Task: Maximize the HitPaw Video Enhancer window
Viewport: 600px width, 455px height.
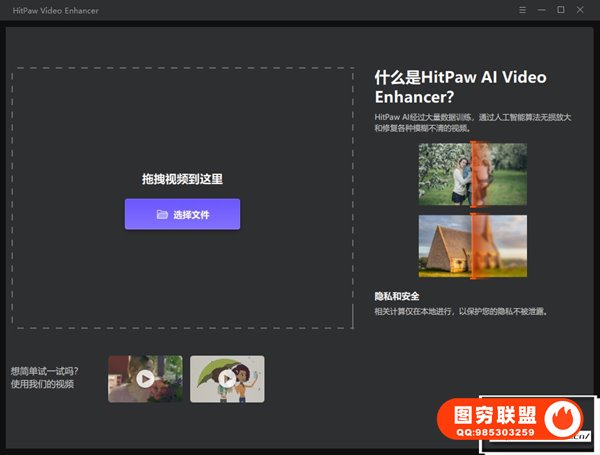Action: [x=560, y=10]
